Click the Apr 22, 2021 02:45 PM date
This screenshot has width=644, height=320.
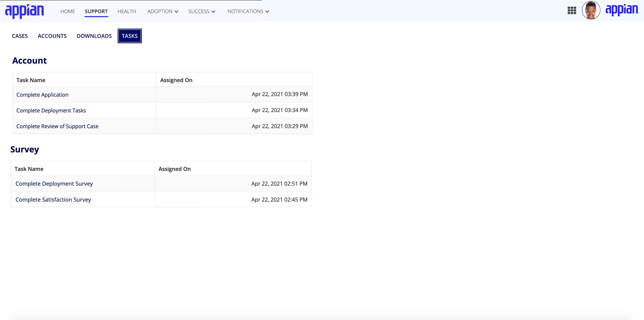click(279, 199)
